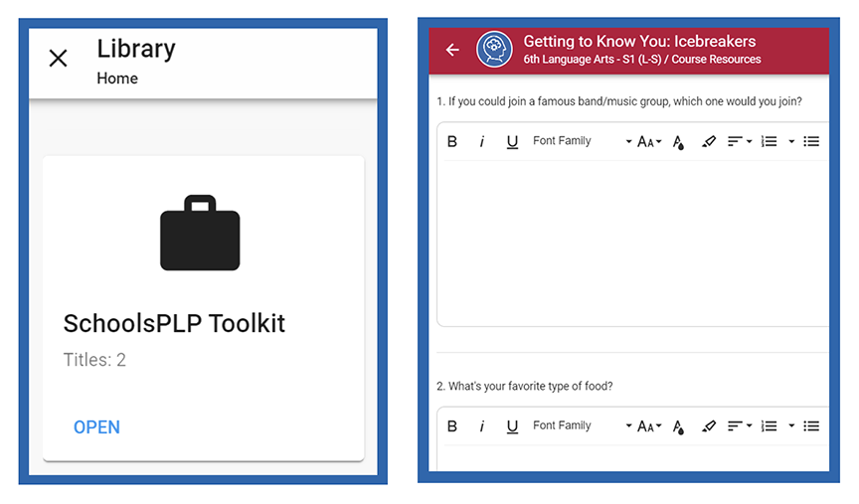Toggle underline in question 2 editor

tap(512, 426)
